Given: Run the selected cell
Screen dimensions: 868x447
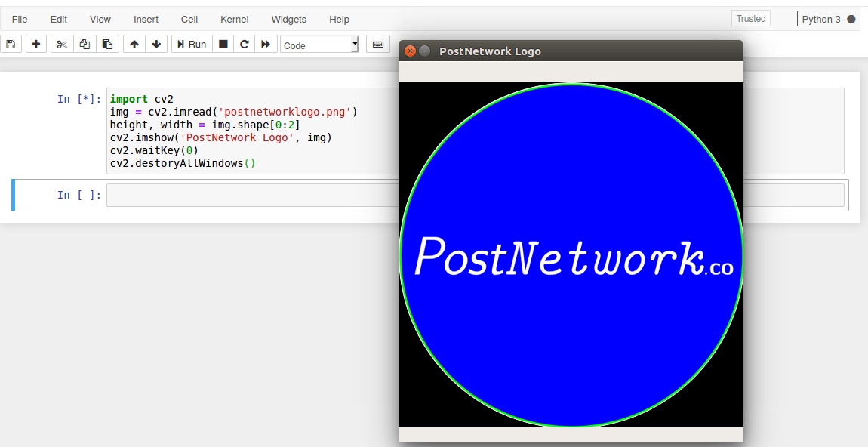Looking at the screenshot, I should (191, 43).
